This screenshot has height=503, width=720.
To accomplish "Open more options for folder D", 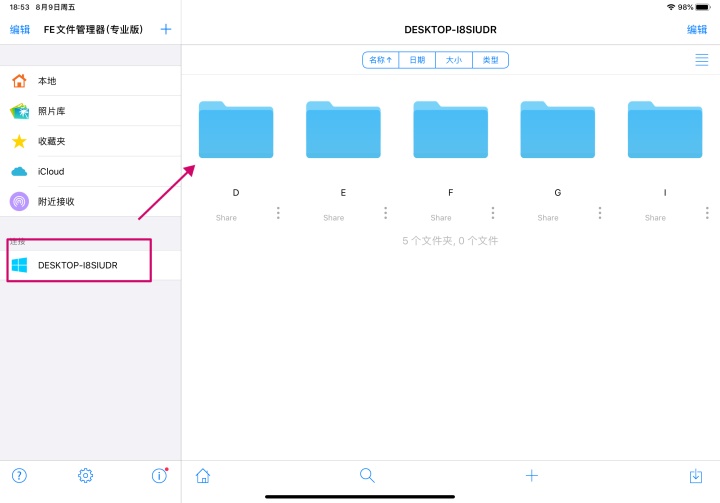I will pyautogui.click(x=278, y=213).
